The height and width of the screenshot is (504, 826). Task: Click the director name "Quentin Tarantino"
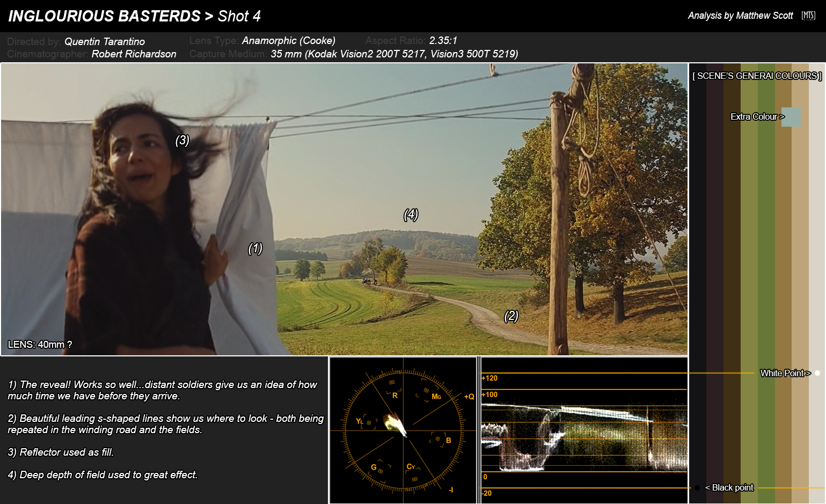pyautogui.click(x=105, y=41)
